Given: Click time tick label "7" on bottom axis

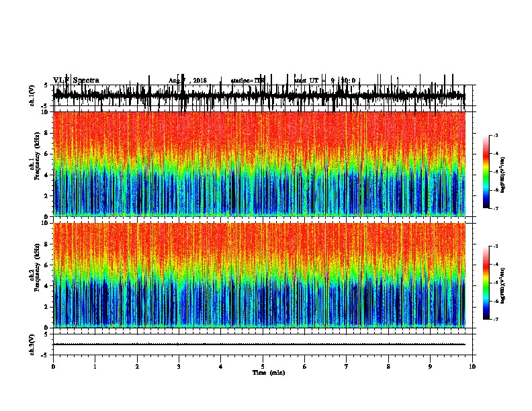Looking at the screenshot, I should pos(347,367).
